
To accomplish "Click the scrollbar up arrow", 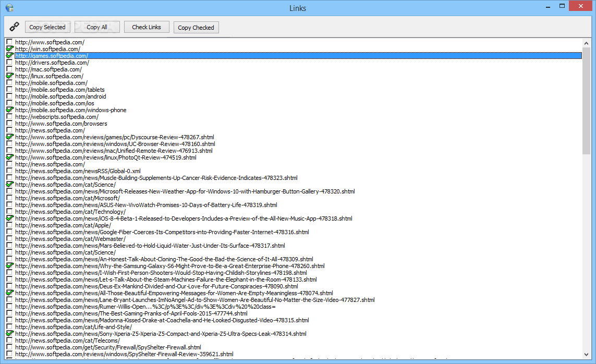I will coord(586,43).
